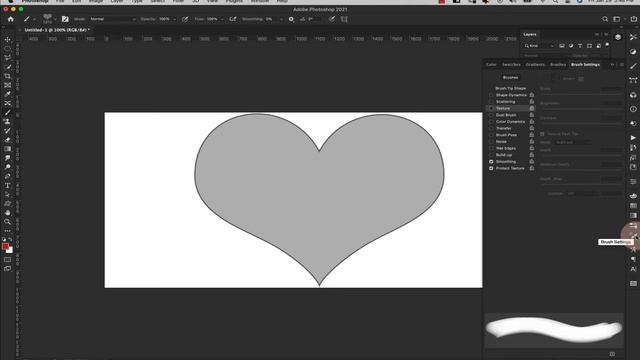Viewport: 640px width, 360px height.
Task: Select the Horizontal Type tool
Action: (7, 185)
